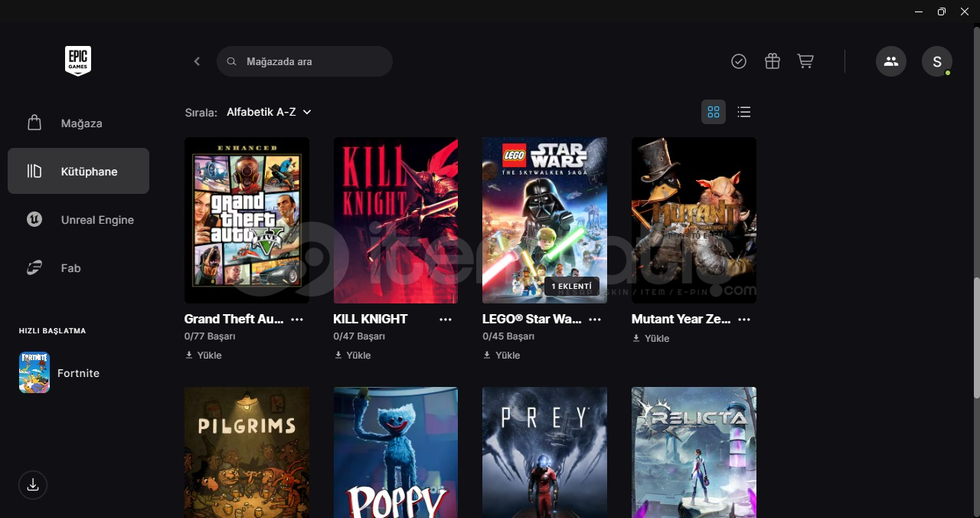The height and width of the screenshot is (518, 980).
Task: Focus the Mağazada ara search field
Action: pos(305,61)
